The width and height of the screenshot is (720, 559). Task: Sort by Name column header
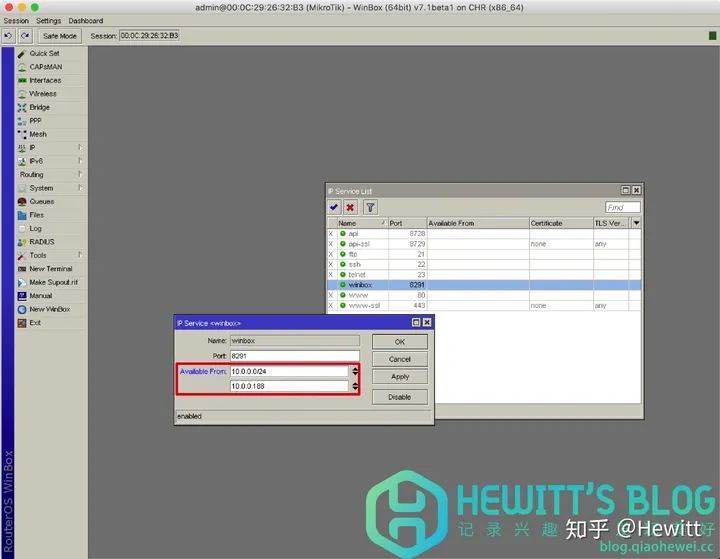pos(362,223)
